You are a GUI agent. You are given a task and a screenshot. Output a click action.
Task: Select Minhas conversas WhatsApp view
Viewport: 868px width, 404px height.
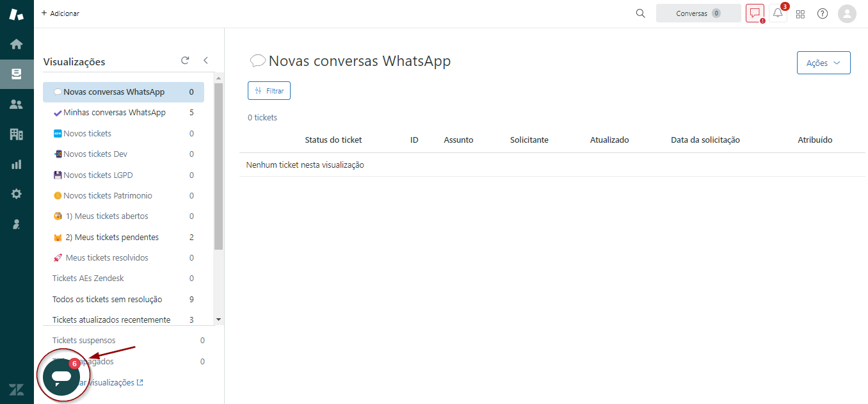coord(115,113)
